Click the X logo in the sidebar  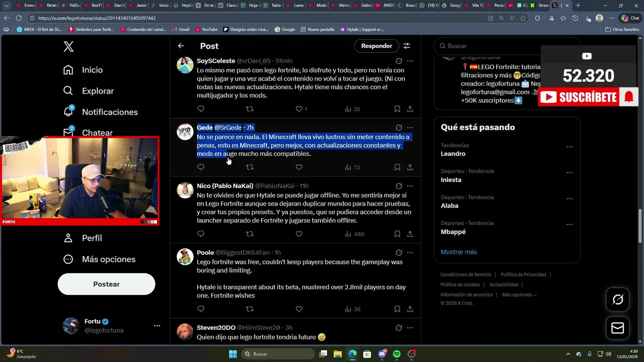click(x=68, y=47)
